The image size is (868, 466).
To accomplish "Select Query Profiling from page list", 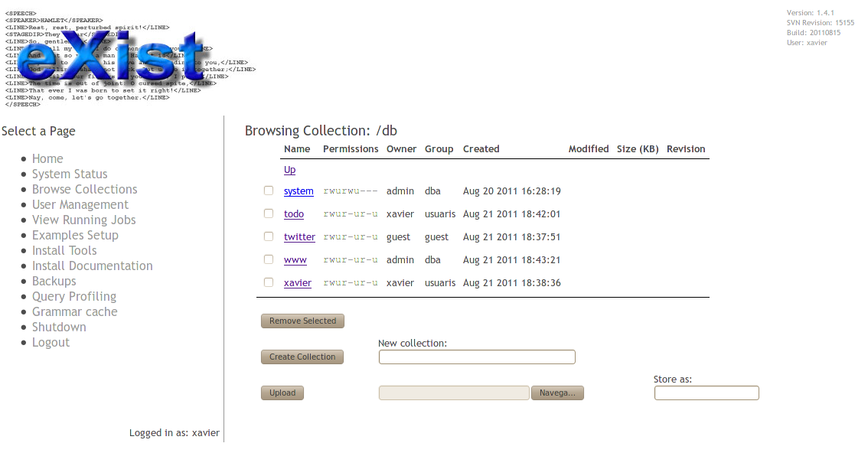I will [74, 296].
